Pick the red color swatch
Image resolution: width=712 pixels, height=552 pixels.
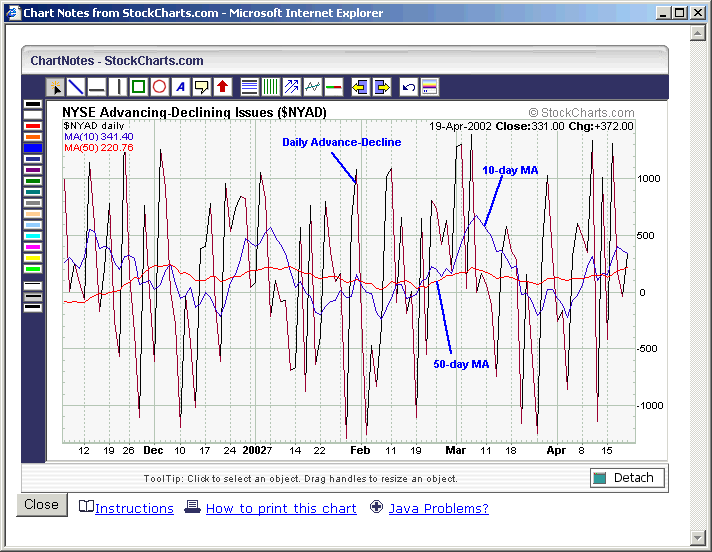tap(33, 126)
